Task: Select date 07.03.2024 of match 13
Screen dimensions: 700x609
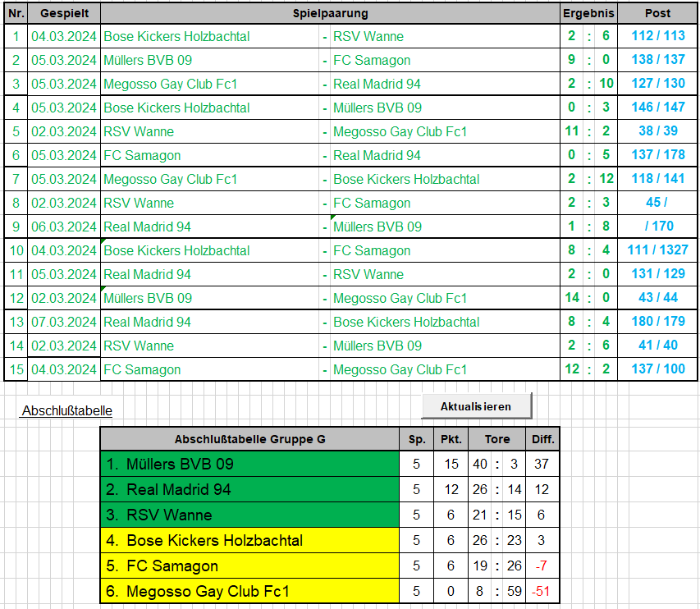Action: [x=64, y=322]
